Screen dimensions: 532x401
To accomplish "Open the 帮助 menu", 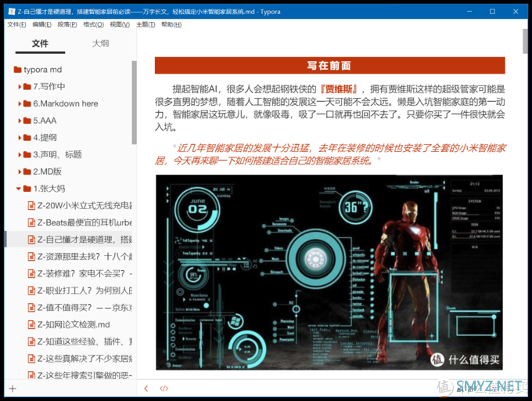I will pos(171,24).
